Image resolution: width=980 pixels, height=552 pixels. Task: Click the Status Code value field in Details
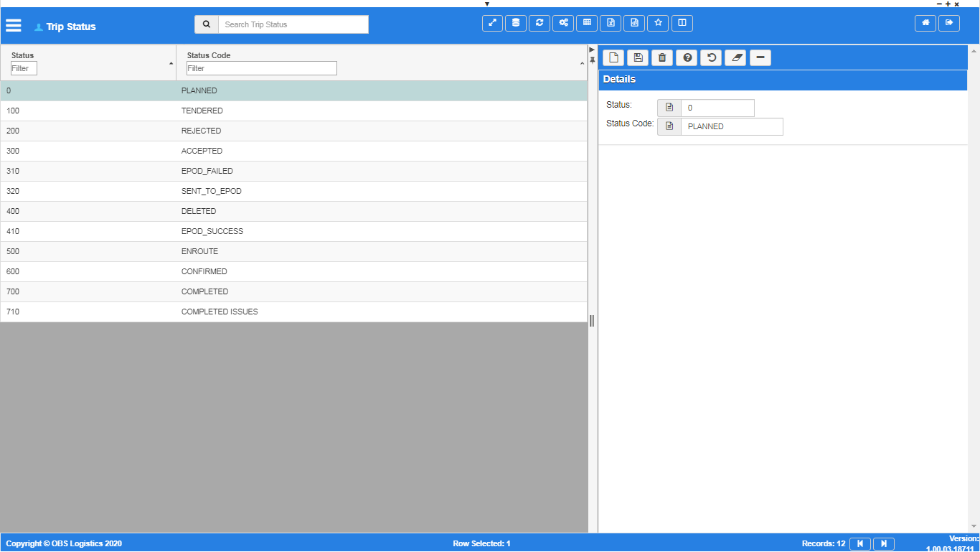732,126
